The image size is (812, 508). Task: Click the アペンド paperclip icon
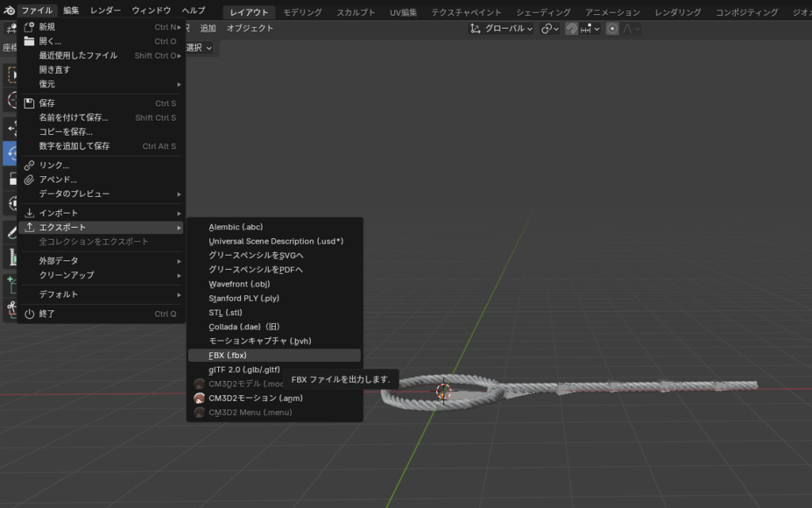click(x=29, y=179)
